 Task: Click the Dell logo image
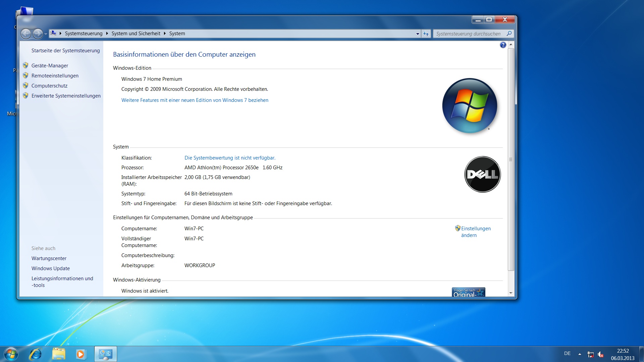pos(482,174)
